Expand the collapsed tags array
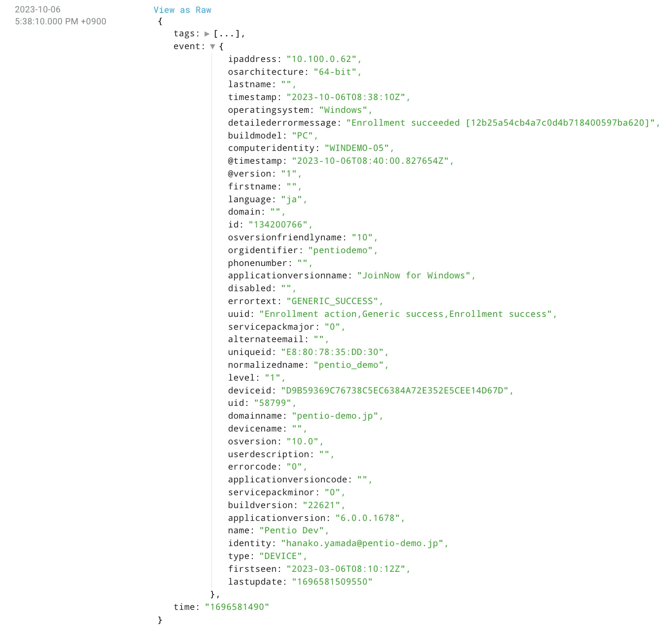This screenshot has height=632, width=672. [x=207, y=34]
